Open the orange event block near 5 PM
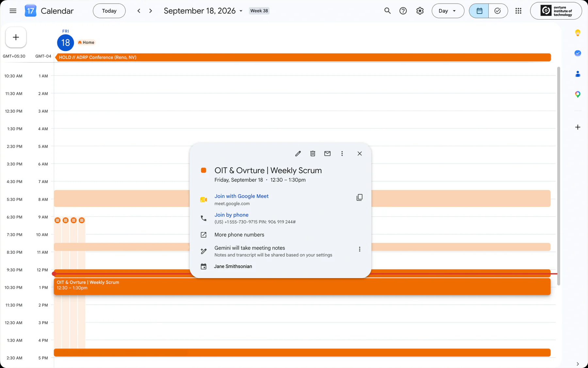This screenshot has width=588, height=368. coord(302,353)
